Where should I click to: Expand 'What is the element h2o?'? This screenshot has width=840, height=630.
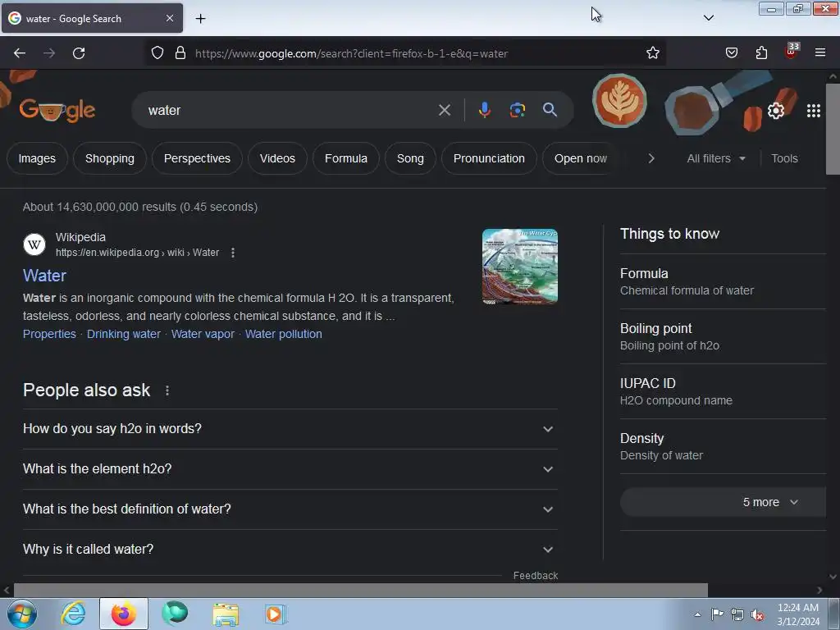(290, 469)
